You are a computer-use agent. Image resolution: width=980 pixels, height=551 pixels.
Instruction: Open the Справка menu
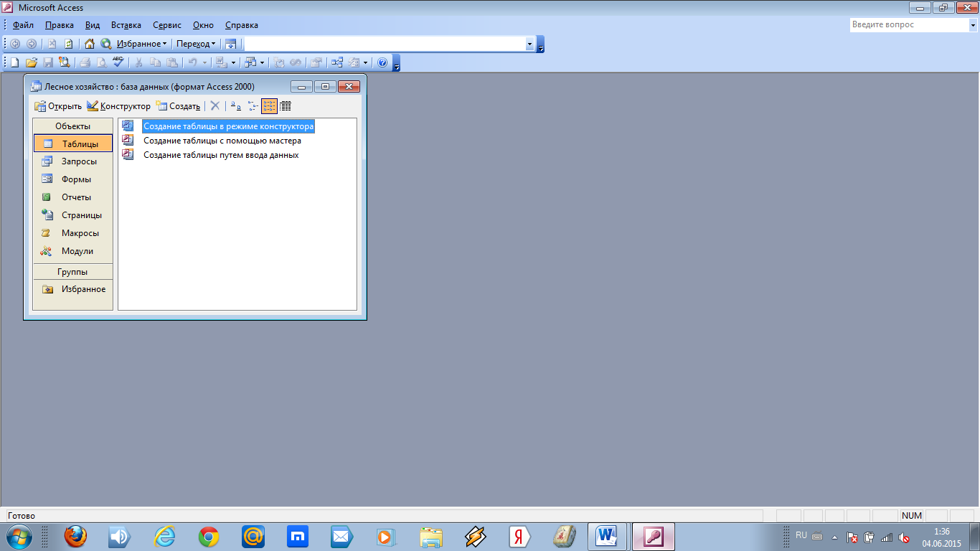click(241, 25)
